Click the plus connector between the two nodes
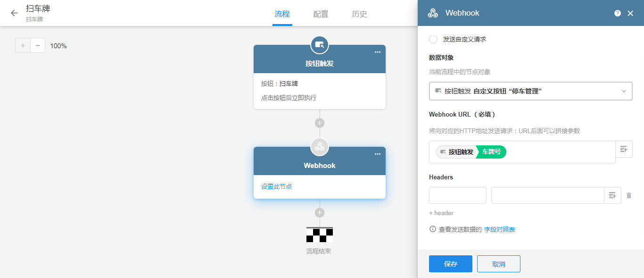The height and width of the screenshot is (278, 644). pyautogui.click(x=320, y=122)
